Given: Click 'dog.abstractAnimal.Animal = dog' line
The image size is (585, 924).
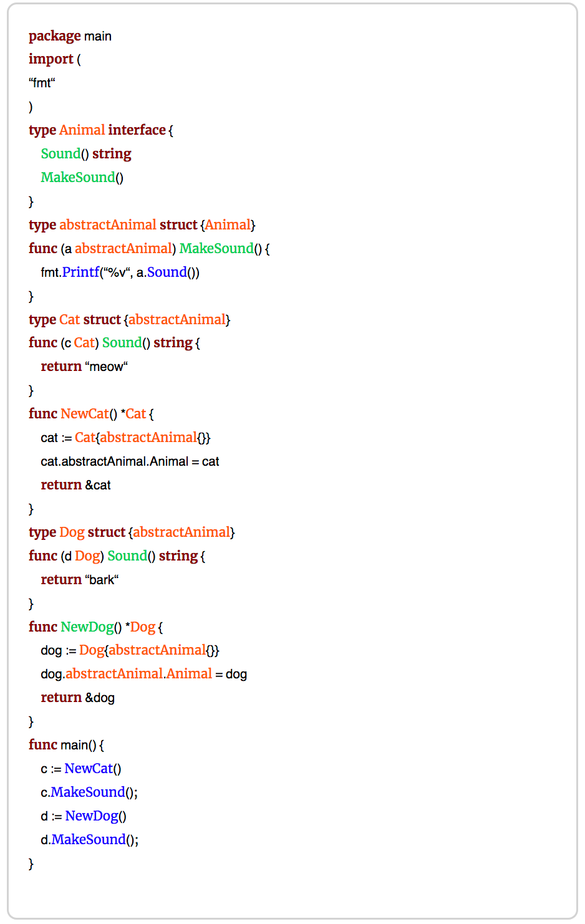Looking at the screenshot, I should point(144,674).
